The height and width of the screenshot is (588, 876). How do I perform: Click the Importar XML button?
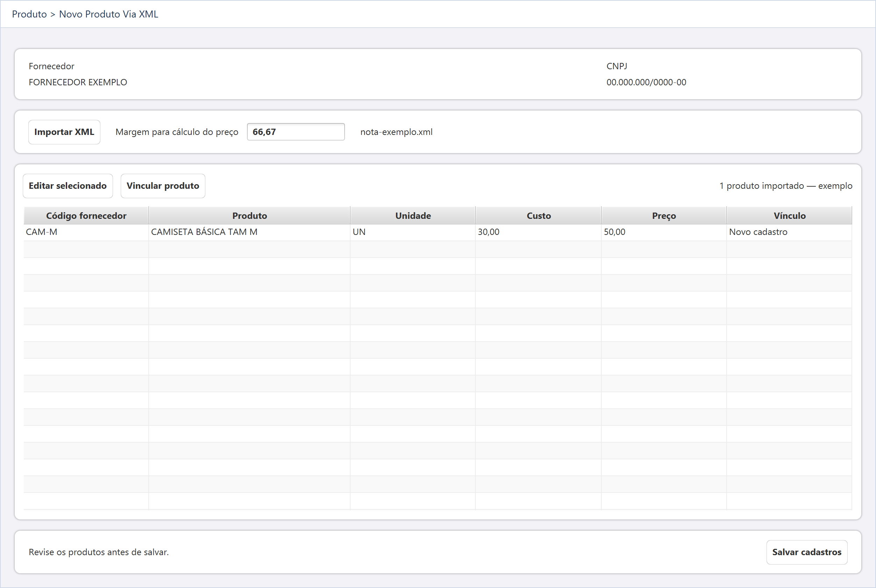[64, 132]
